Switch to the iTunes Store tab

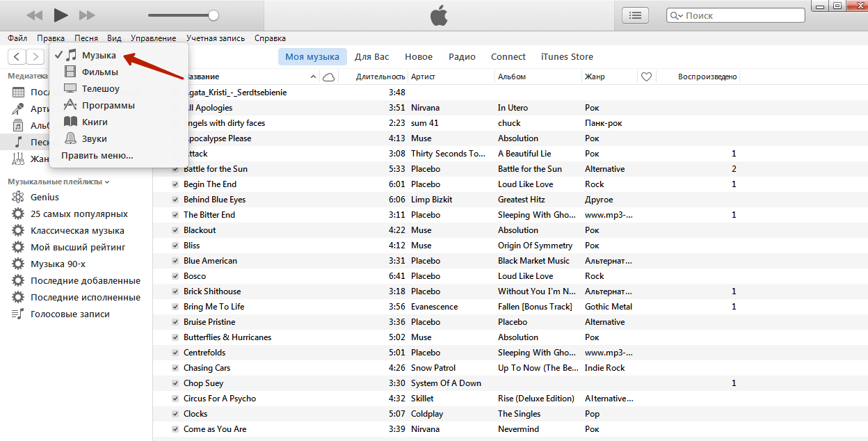pos(567,56)
